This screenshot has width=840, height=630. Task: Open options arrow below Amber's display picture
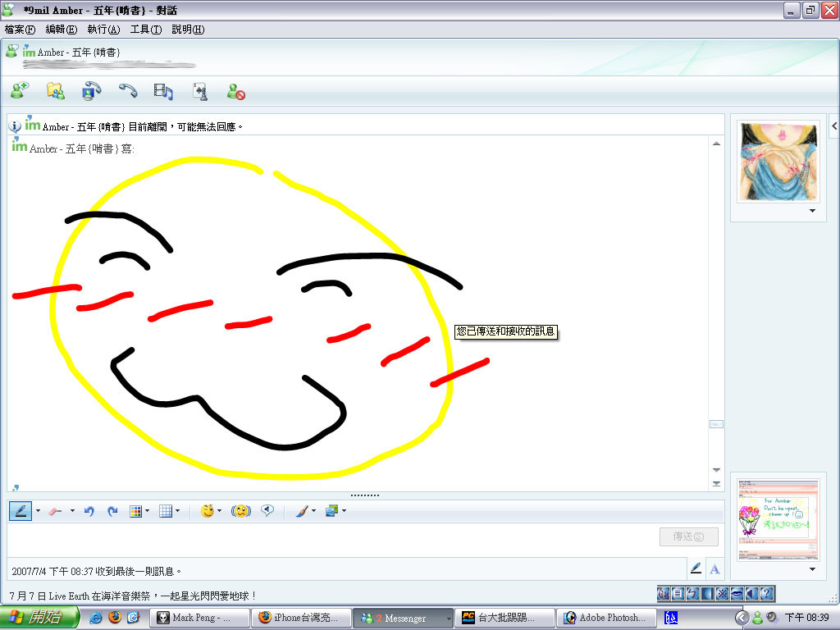click(812, 211)
